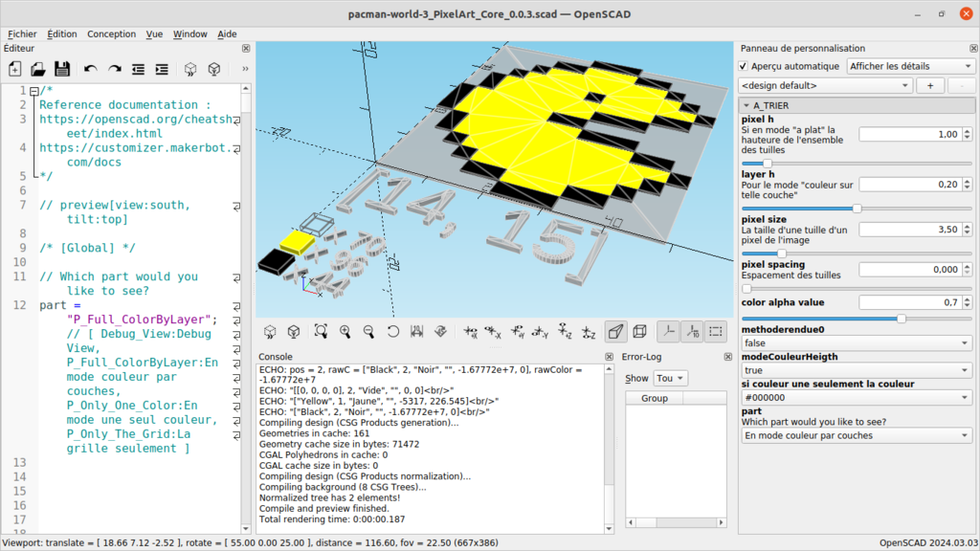Click the measure distance icon in viewport toolbar
Viewport: 980px width, 551px height.
click(416, 332)
